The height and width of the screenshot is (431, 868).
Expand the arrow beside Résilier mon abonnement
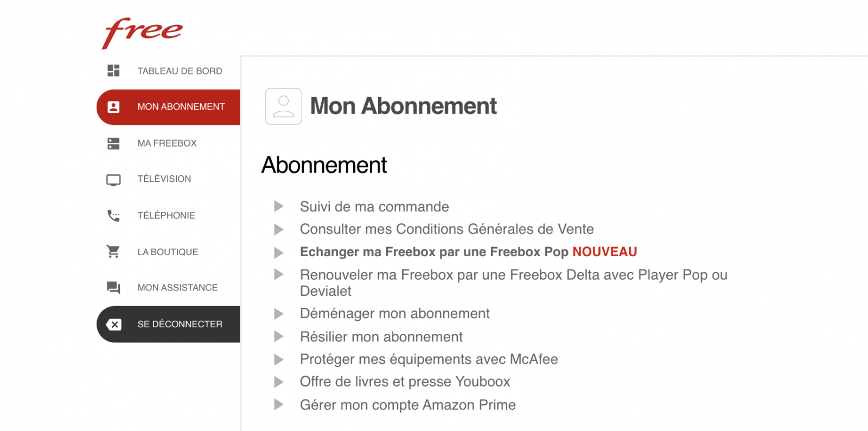279,337
